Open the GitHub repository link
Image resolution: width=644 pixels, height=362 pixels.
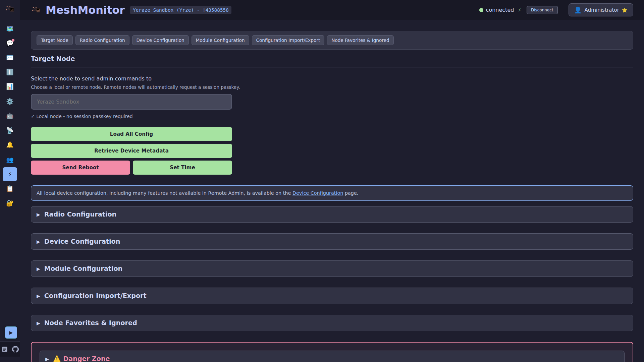click(15, 350)
